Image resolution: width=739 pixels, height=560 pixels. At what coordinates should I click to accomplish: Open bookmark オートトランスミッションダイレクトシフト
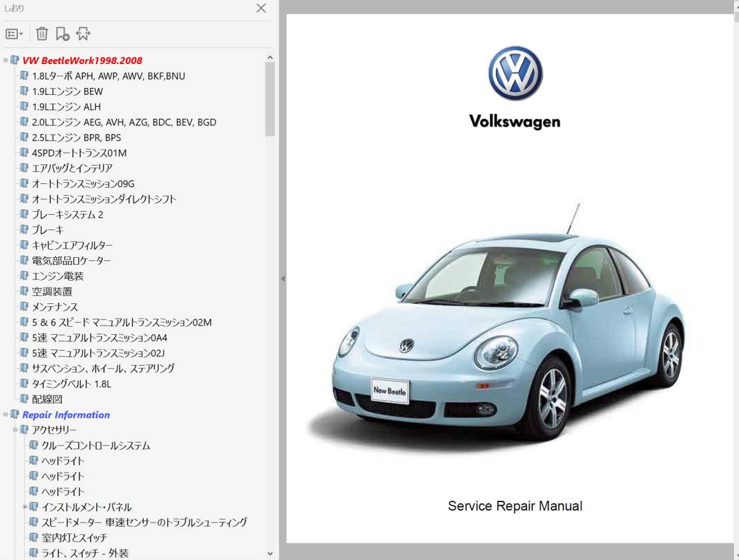click(x=104, y=199)
